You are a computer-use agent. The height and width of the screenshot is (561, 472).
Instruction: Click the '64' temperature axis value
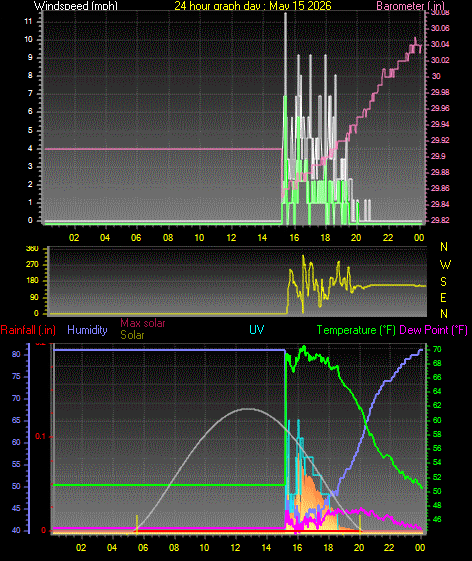(437, 391)
